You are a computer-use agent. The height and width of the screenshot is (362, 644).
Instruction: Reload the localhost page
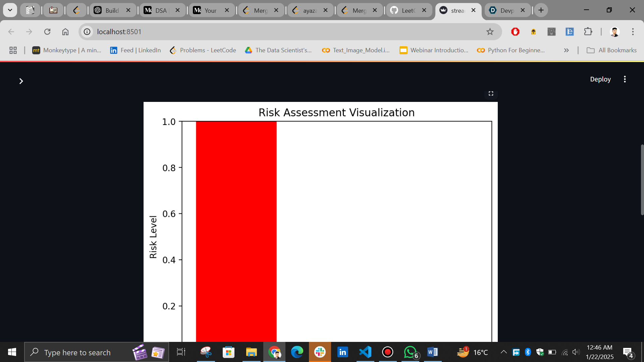point(47,32)
